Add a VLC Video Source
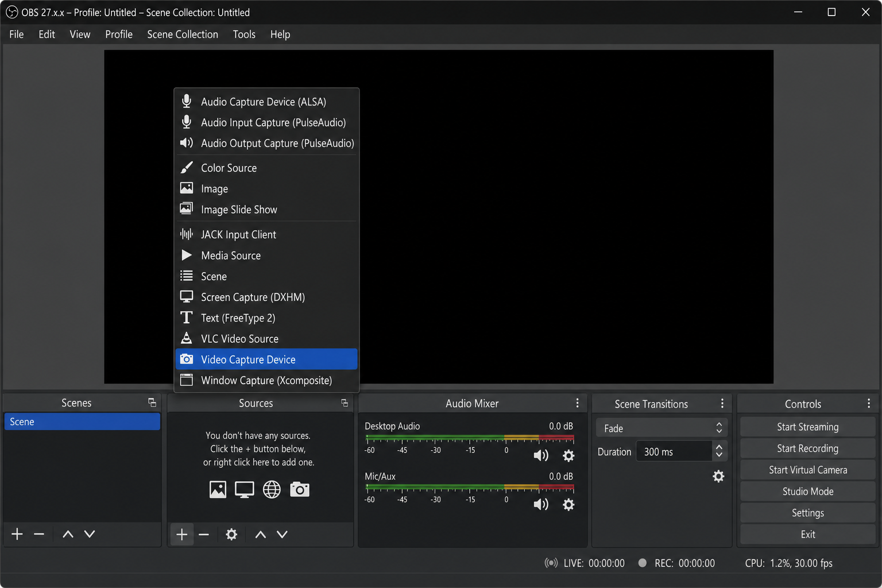This screenshot has height=588, width=882. click(x=266, y=339)
